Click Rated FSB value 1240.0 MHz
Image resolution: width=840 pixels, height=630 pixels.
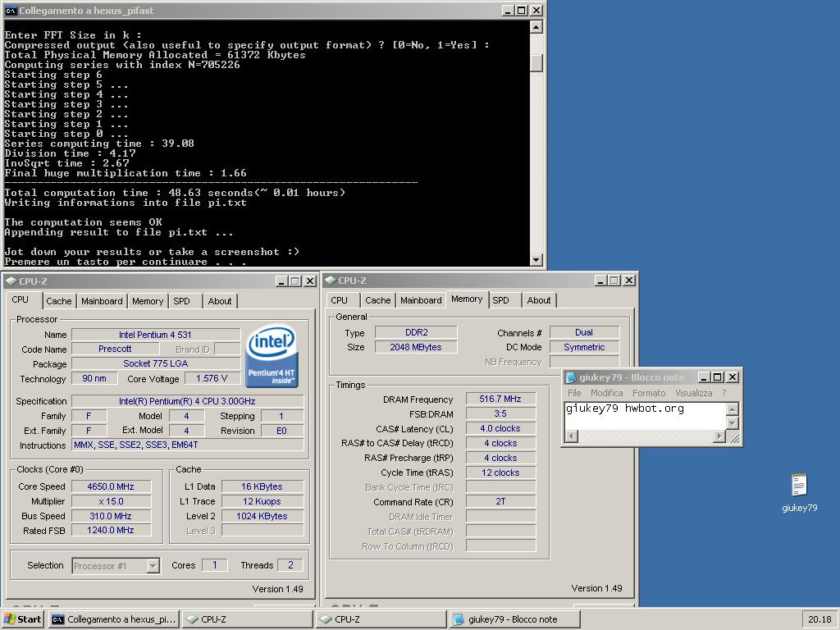(111, 531)
